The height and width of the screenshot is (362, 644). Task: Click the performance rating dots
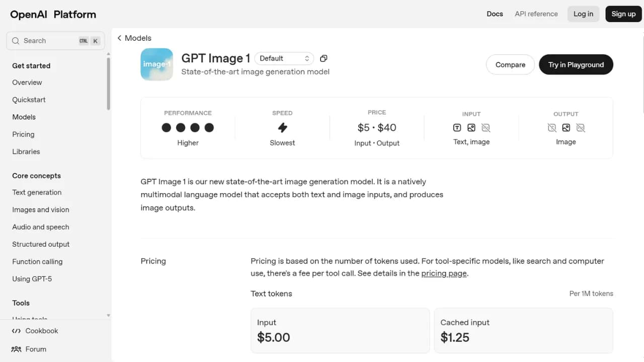click(188, 128)
